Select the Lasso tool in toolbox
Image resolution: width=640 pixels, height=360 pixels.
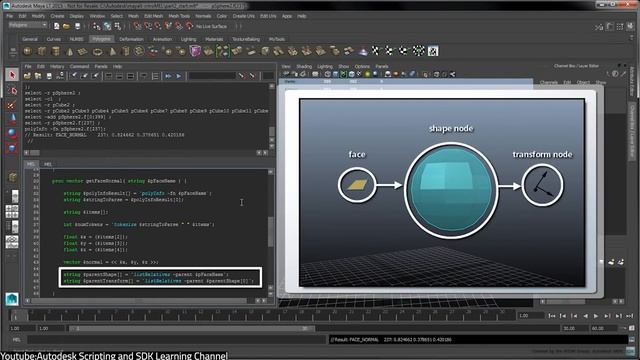(x=12, y=91)
